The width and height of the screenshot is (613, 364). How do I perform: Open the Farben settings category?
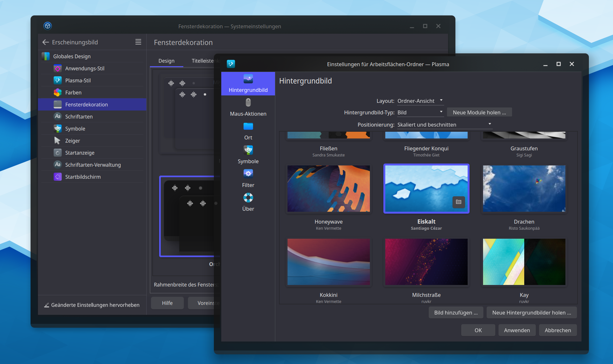click(73, 92)
